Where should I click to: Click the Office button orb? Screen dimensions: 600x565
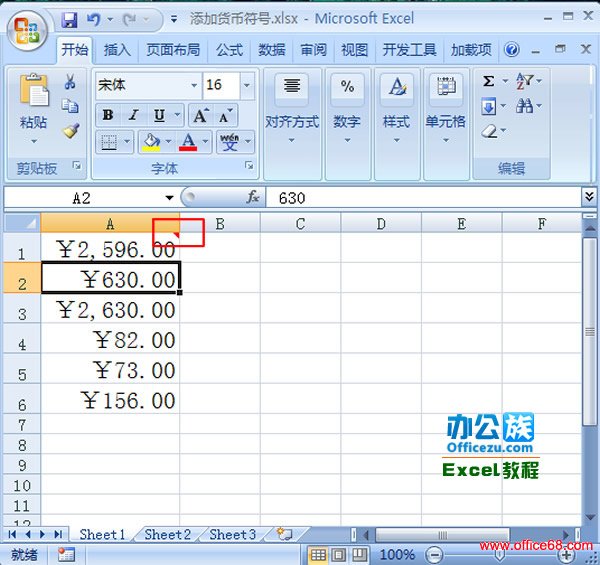[27, 32]
